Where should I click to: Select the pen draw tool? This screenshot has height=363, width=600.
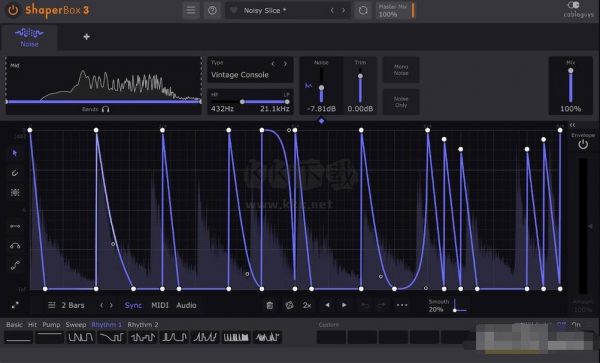15,173
